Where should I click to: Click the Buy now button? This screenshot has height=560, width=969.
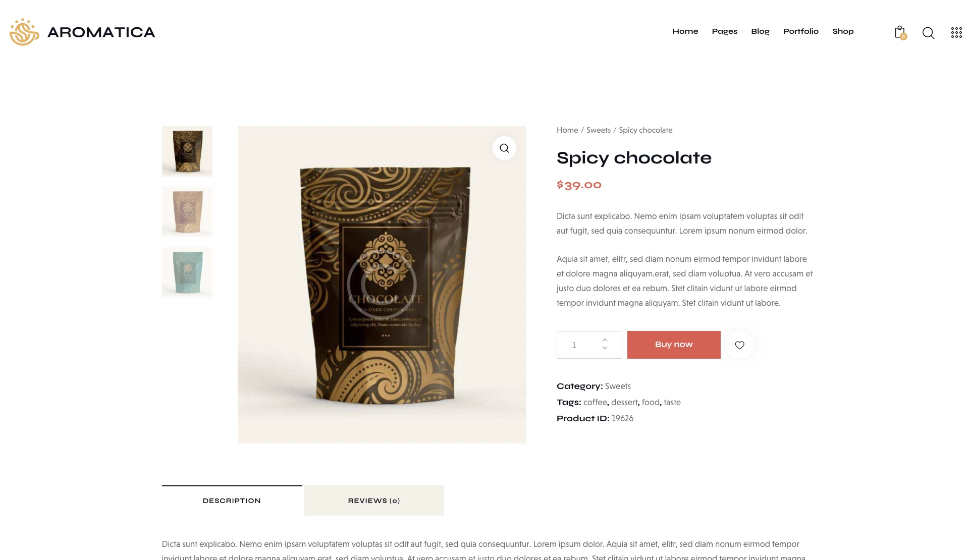coord(674,345)
